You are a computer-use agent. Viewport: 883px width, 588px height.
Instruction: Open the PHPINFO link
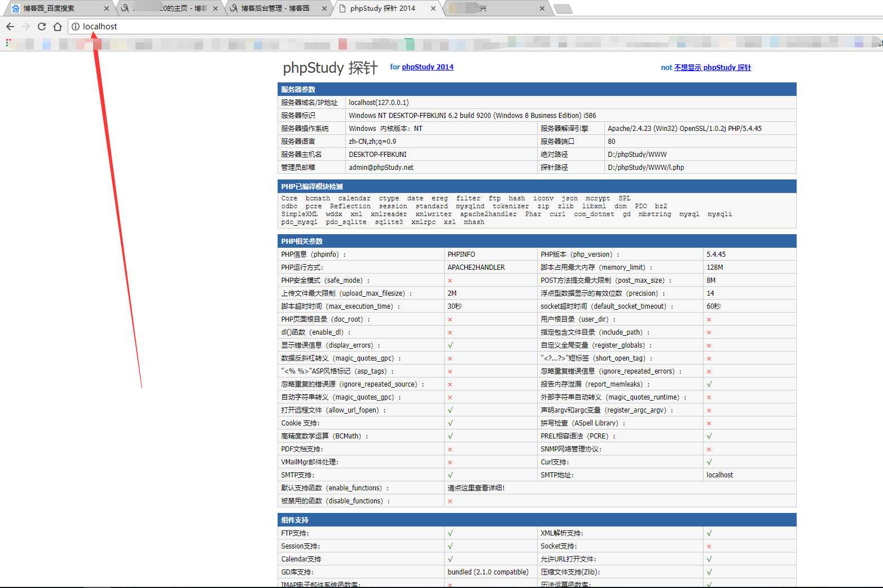(462, 254)
